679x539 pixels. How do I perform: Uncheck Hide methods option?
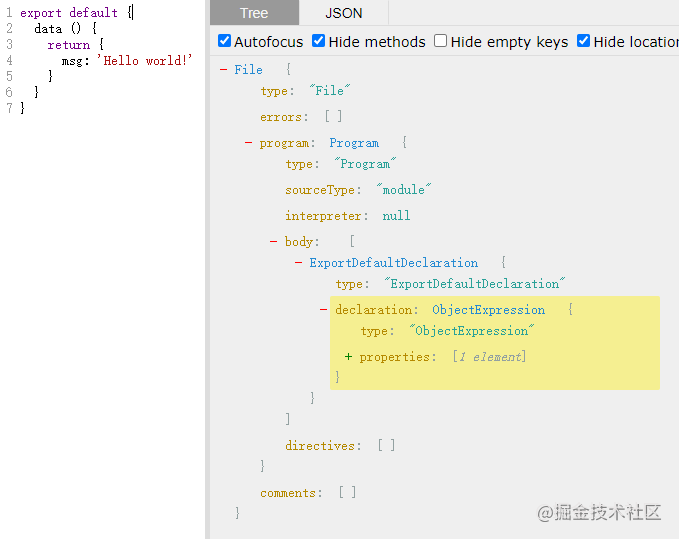click(x=318, y=41)
